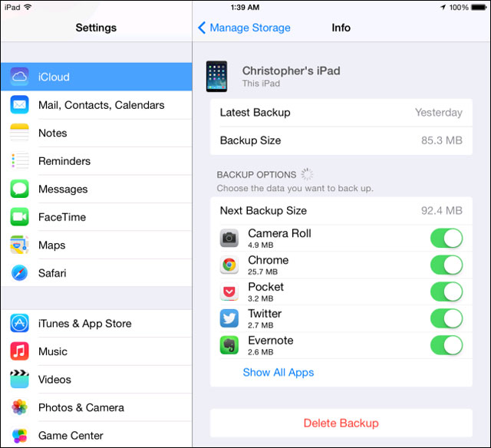Tap the Videos clapperboard icon

[x=19, y=379]
